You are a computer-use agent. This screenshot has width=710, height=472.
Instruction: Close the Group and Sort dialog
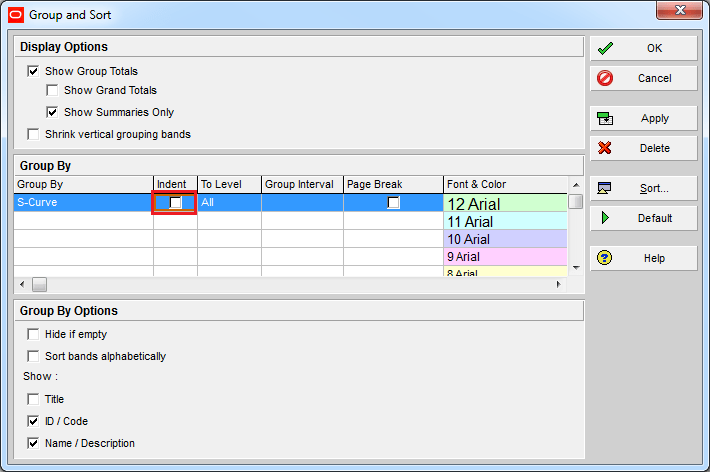pos(682,14)
